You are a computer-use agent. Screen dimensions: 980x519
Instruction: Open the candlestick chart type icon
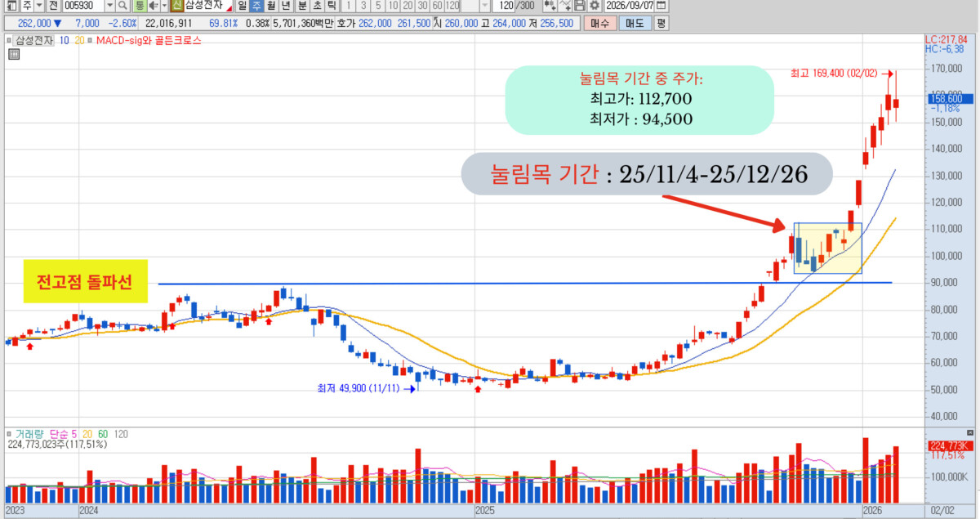tap(550, 6)
